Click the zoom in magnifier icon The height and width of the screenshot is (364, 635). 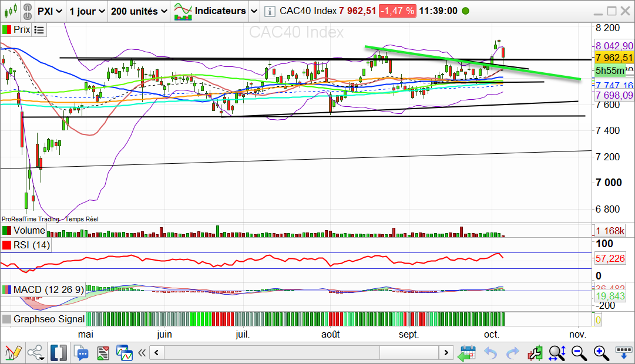pos(601,353)
